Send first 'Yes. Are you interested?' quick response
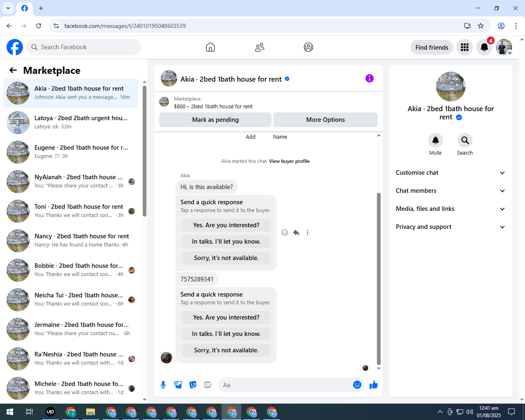Screen dimensions: 525x420 pyautogui.click(x=226, y=225)
